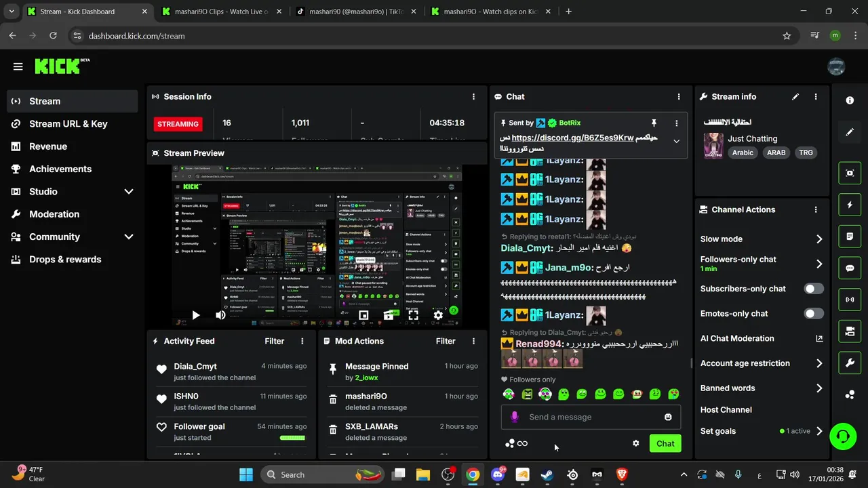Open Banned words settings arrow
The image size is (868, 488).
pyautogui.click(x=819, y=389)
